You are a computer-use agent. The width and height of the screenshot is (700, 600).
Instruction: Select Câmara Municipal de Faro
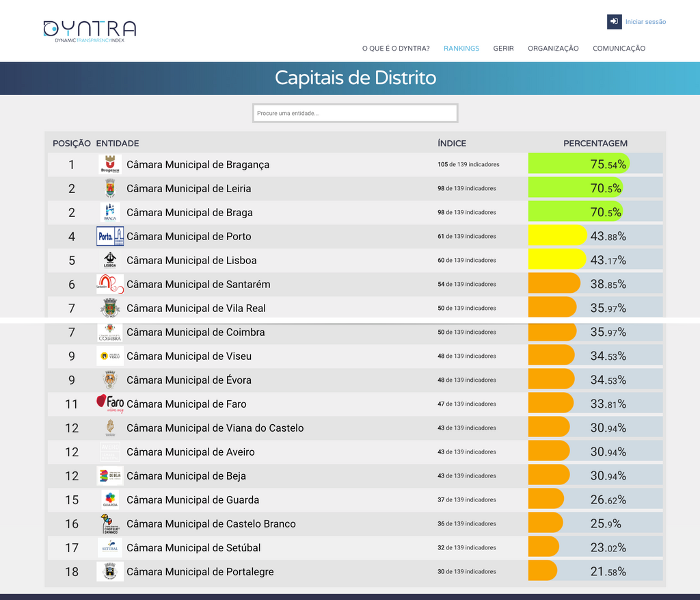[186, 404]
